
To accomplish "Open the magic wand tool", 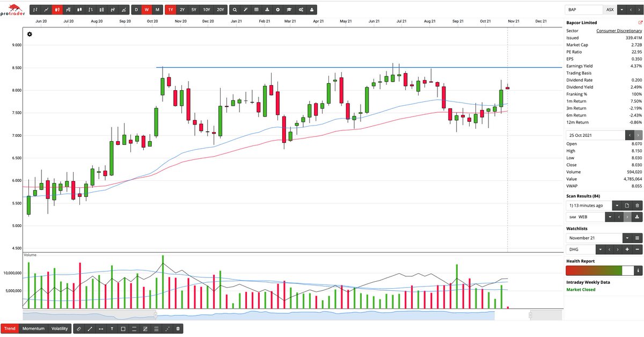I will (245, 10).
